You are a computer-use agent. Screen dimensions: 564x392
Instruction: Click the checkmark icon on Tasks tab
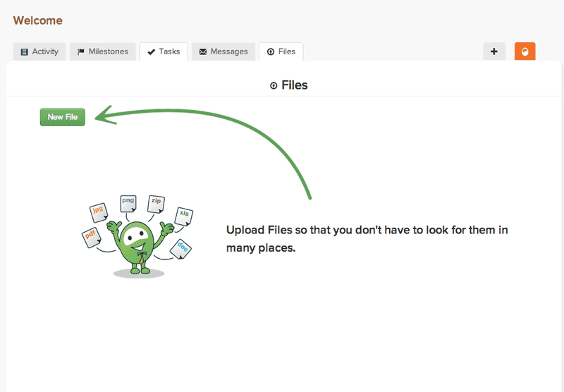coord(152,51)
